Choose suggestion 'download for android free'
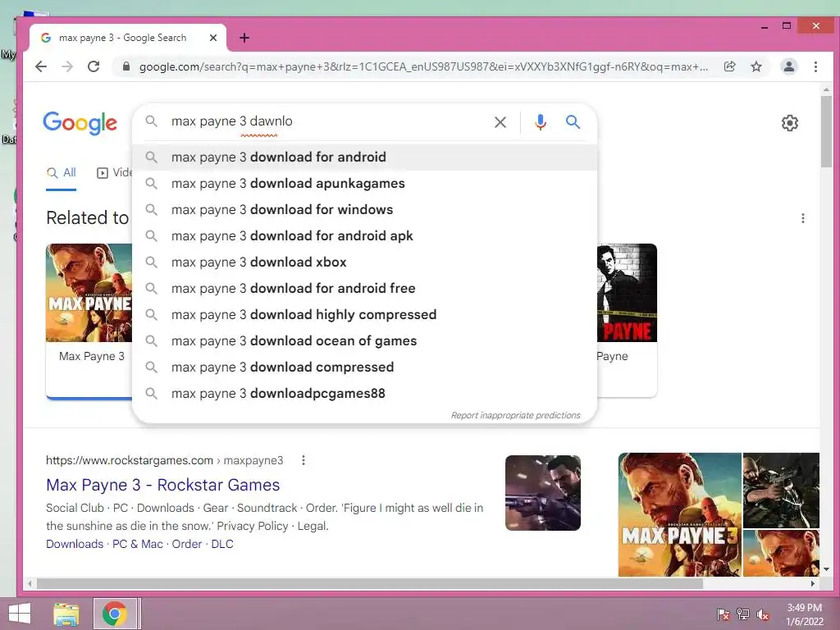840x630 pixels. 365,288
